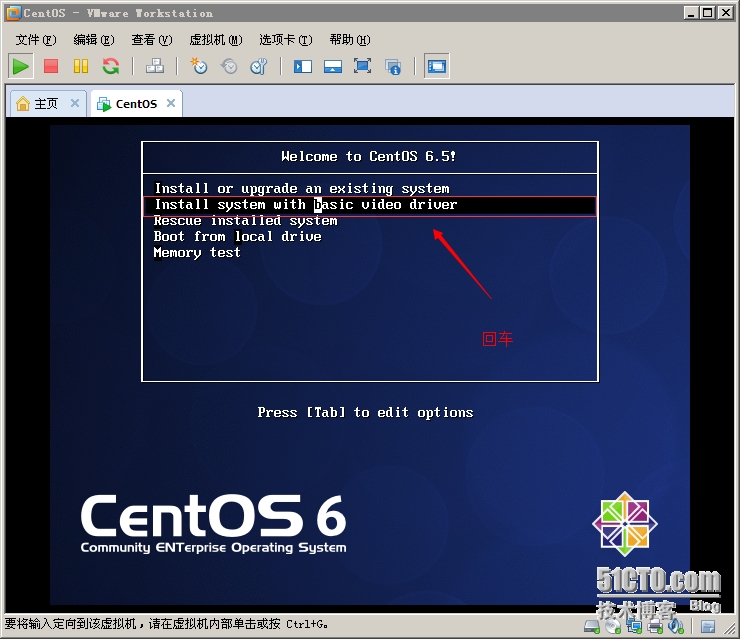This screenshot has height=639, width=740.
Task: Select 'Memory test' boot option
Action: (197, 252)
